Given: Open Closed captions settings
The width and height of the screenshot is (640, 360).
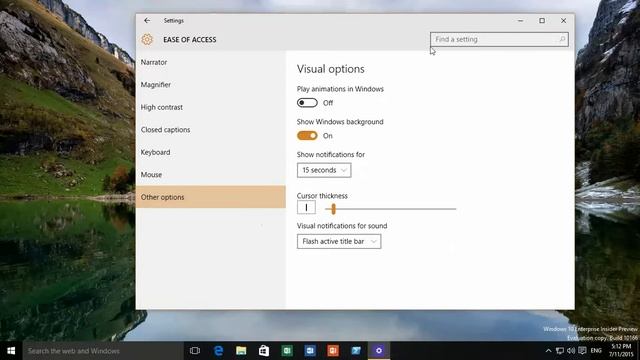Looking at the screenshot, I should click(211, 129).
